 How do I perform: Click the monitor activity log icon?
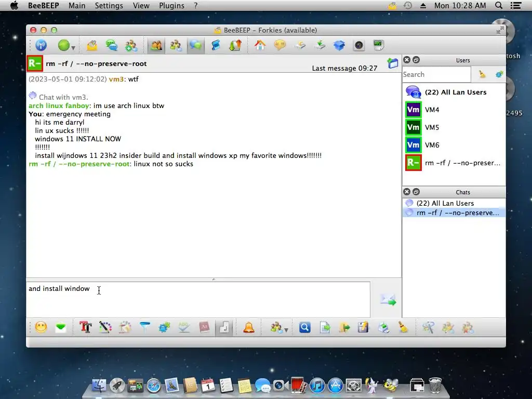(378, 45)
